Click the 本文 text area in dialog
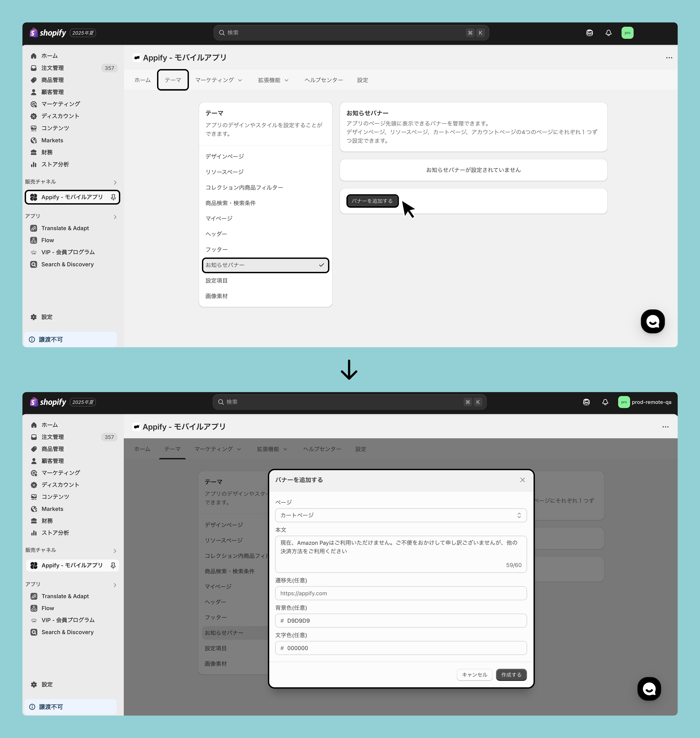Viewport: 700px width, 738px height. [401, 554]
